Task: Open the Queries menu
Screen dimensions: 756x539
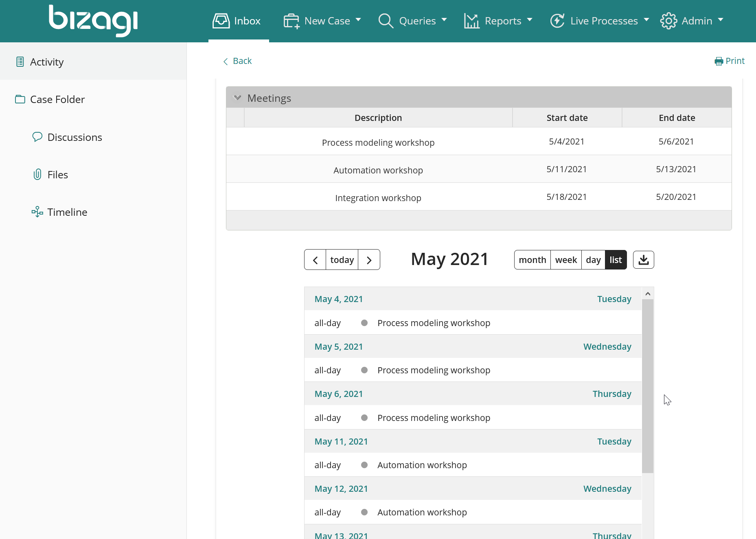Action: [413, 21]
